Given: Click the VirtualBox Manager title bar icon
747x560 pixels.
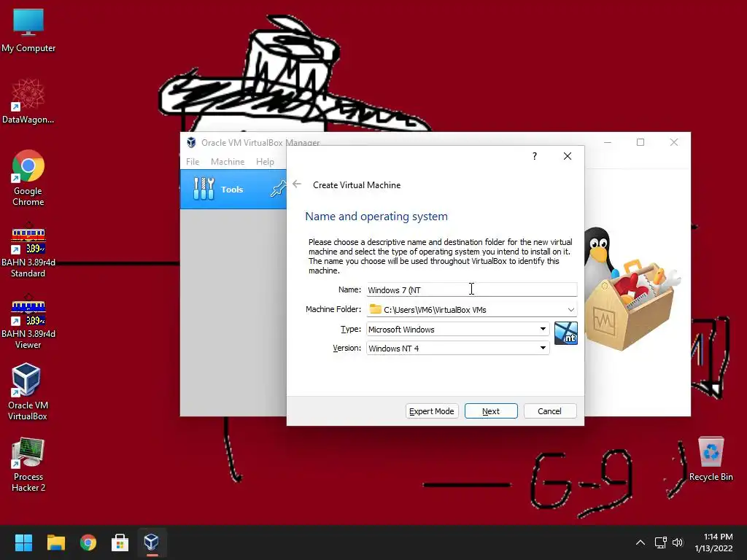Looking at the screenshot, I should [x=192, y=142].
